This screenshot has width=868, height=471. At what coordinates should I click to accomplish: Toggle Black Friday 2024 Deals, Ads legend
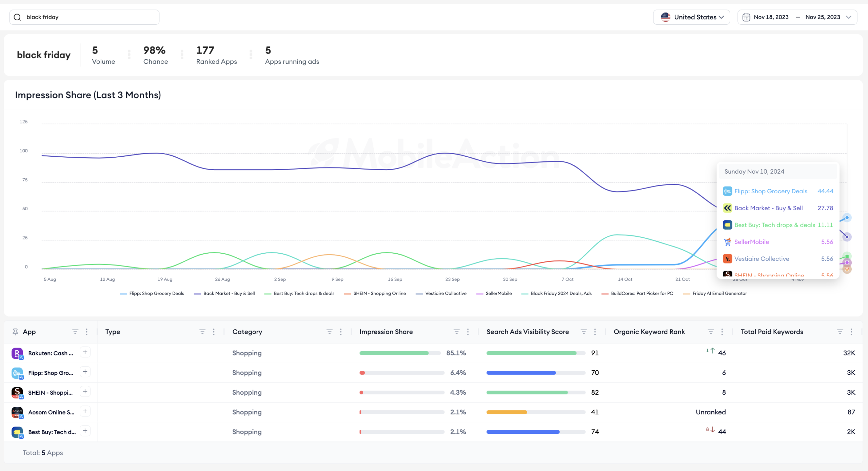(x=556, y=294)
